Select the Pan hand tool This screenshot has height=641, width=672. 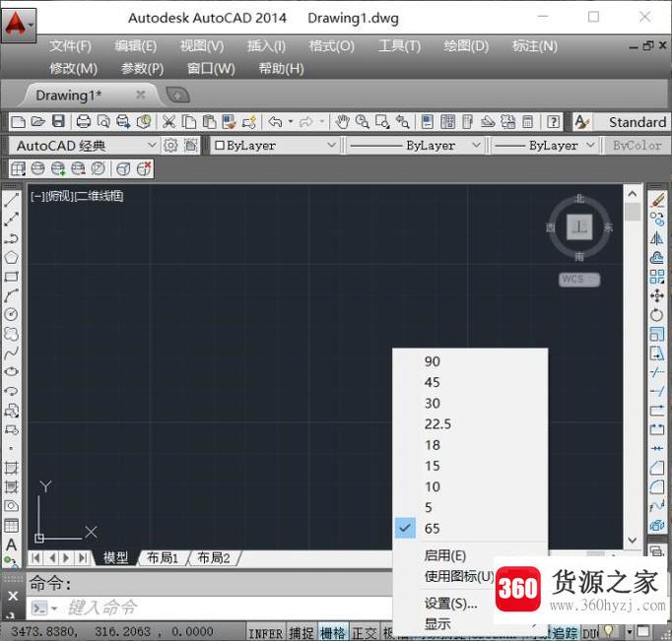pos(342,122)
